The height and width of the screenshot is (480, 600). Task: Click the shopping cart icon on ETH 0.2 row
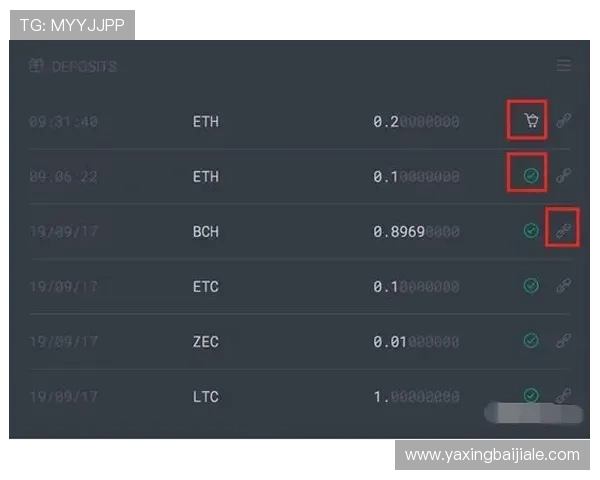531,121
